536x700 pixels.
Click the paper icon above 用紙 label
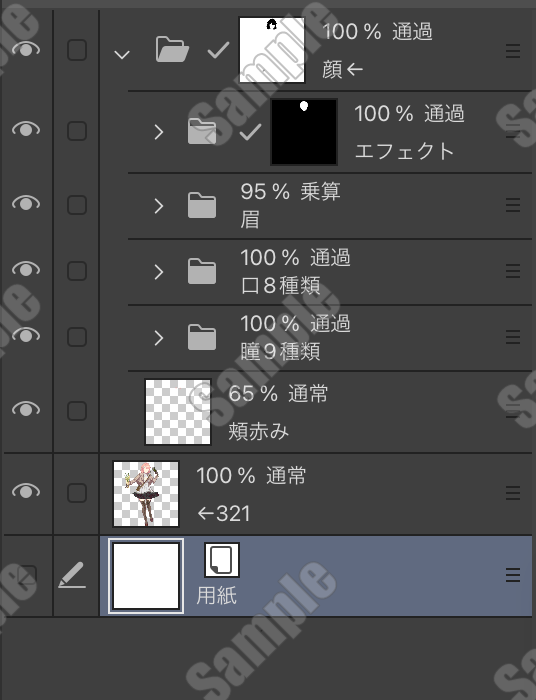[222, 560]
